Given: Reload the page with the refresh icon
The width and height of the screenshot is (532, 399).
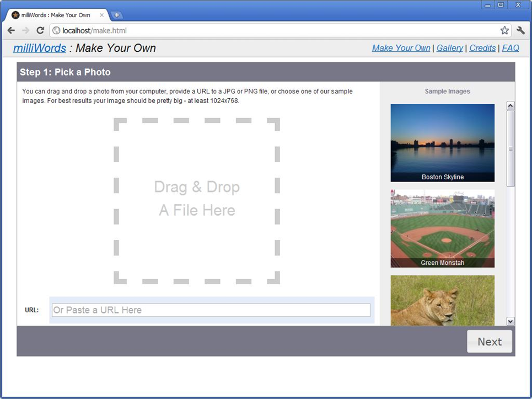Looking at the screenshot, I should click(x=40, y=30).
